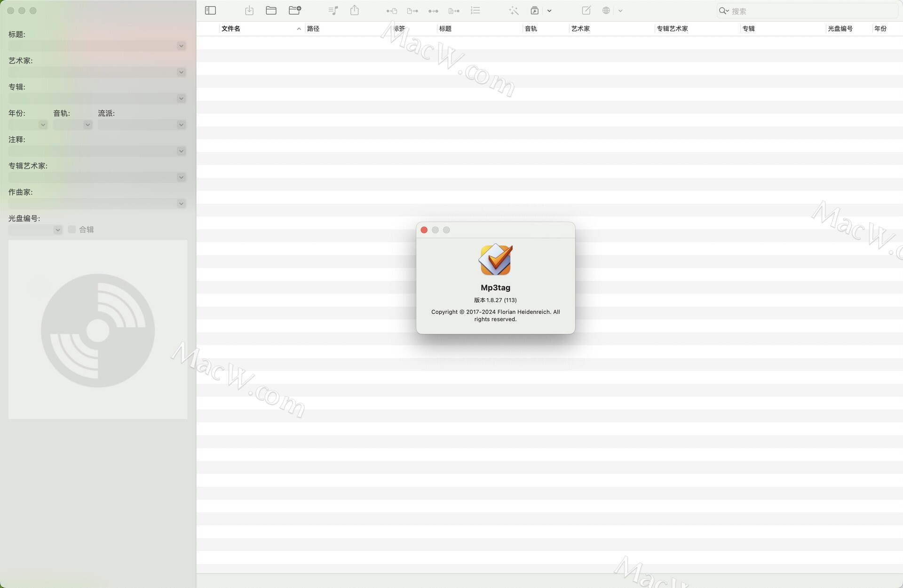
Task: Open the 年份 field dropdown arrow
Action: click(x=43, y=125)
